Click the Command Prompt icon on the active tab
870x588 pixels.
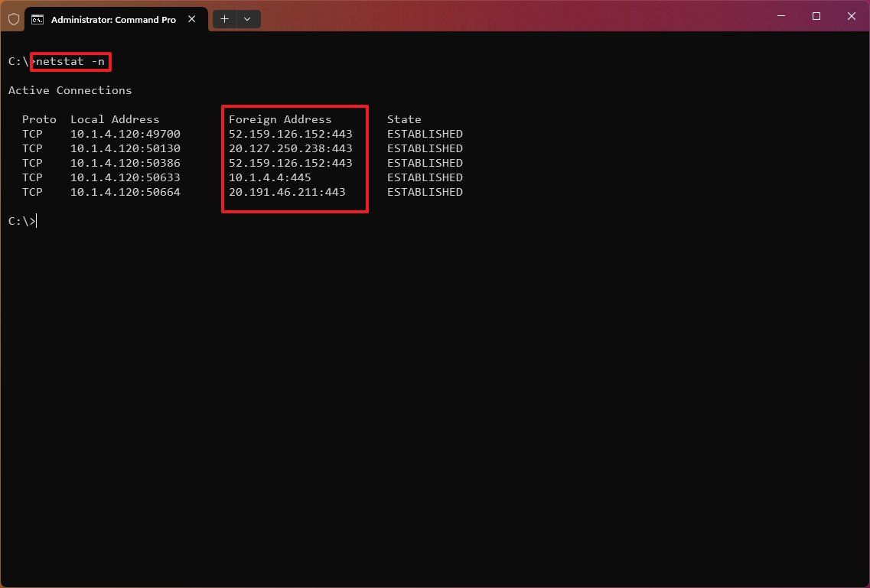(x=38, y=19)
